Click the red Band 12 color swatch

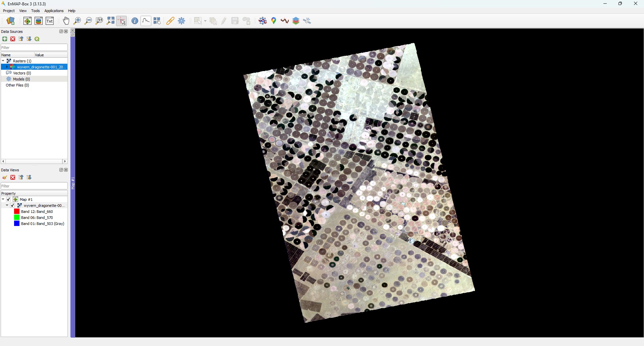click(x=17, y=212)
